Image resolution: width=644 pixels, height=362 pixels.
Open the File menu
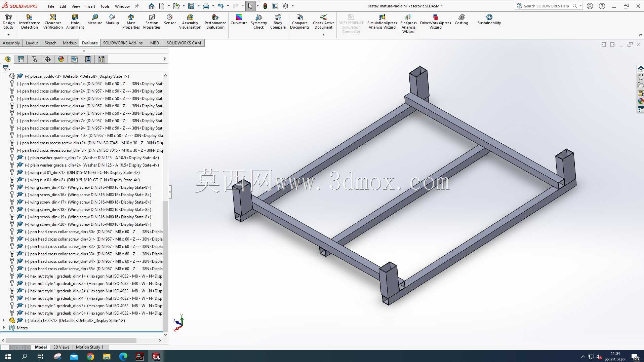[x=51, y=6]
